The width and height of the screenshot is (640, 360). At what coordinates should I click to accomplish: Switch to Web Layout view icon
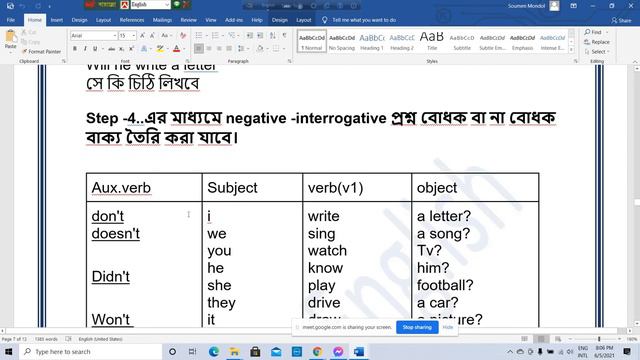click(x=558, y=339)
